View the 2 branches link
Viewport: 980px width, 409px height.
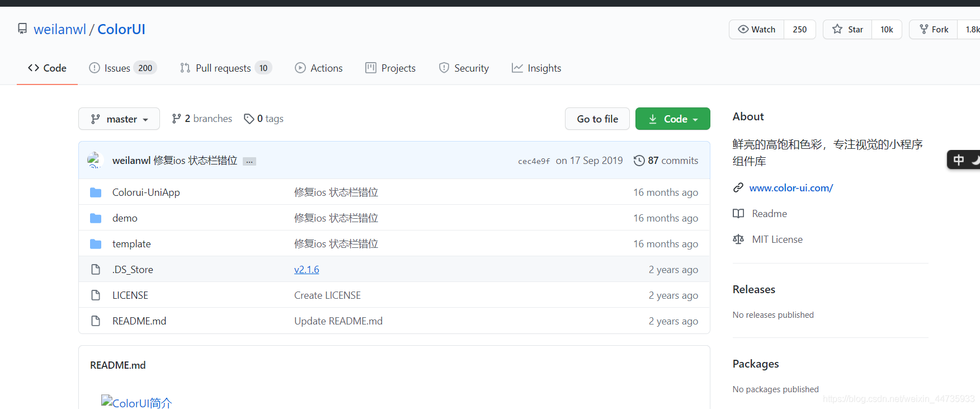point(202,119)
